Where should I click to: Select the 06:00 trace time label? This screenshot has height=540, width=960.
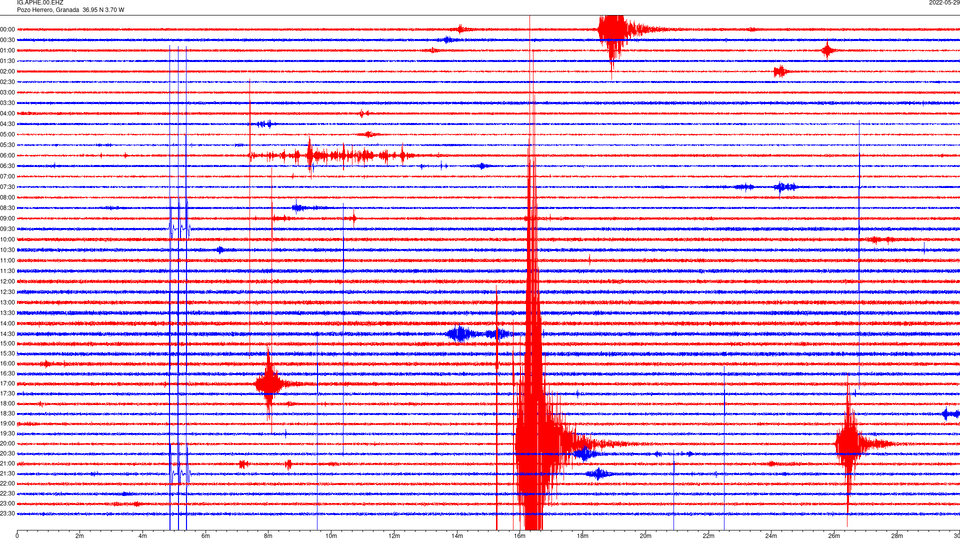[x=8, y=156]
